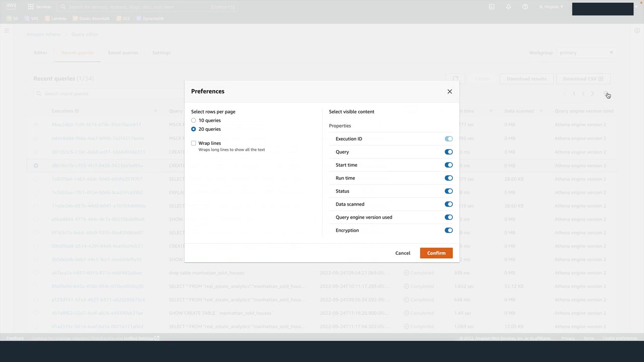The image size is (644, 362).
Task: Open the Services grid menu
Action: point(40,7)
